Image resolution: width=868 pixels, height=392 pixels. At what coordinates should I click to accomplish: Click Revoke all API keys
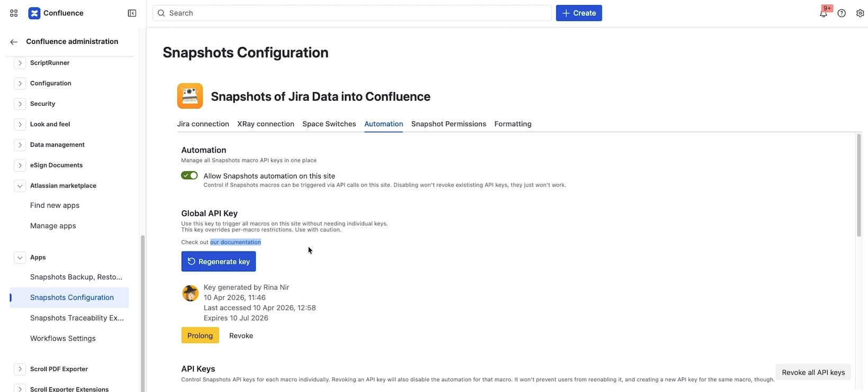[813, 372]
